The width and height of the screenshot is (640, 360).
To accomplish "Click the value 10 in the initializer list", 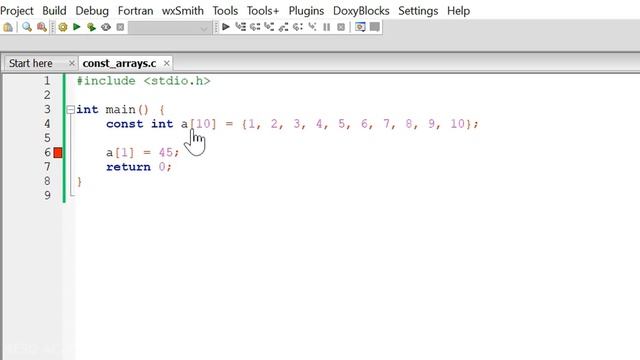I will (x=458, y=124).
